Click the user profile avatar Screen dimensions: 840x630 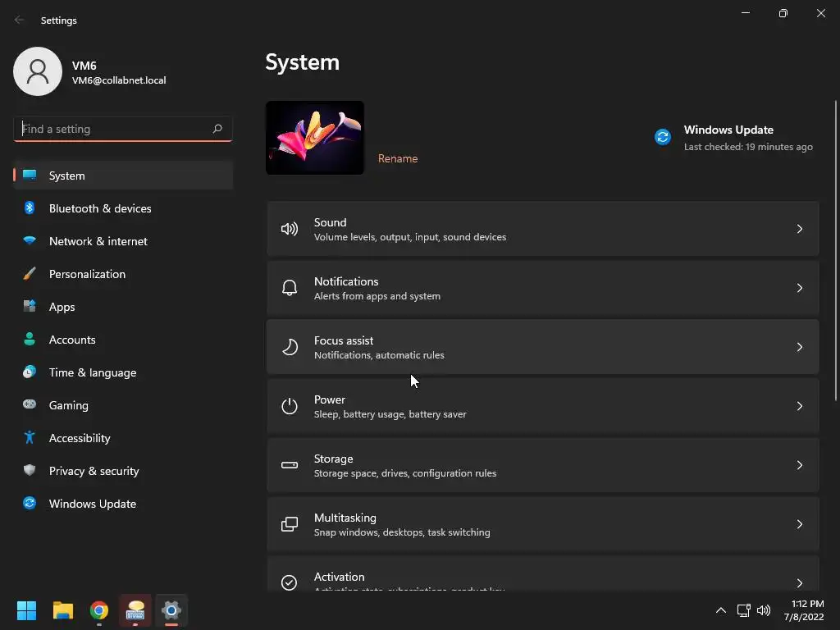[x=38, y=71]
